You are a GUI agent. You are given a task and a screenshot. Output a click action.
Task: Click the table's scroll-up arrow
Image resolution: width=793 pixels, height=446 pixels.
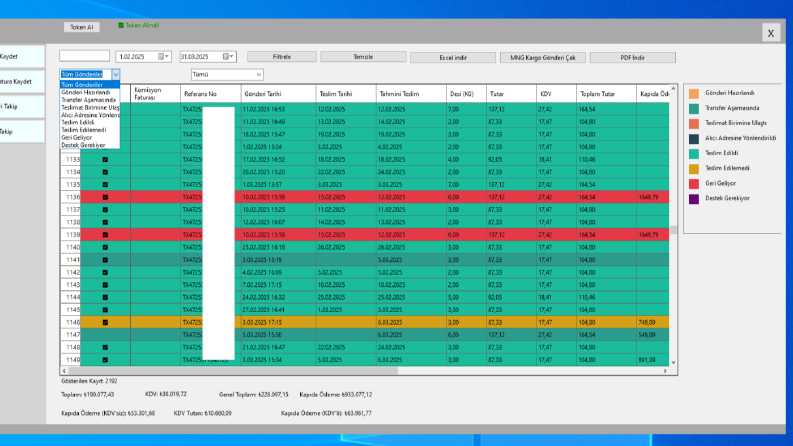tap(673, 89)
